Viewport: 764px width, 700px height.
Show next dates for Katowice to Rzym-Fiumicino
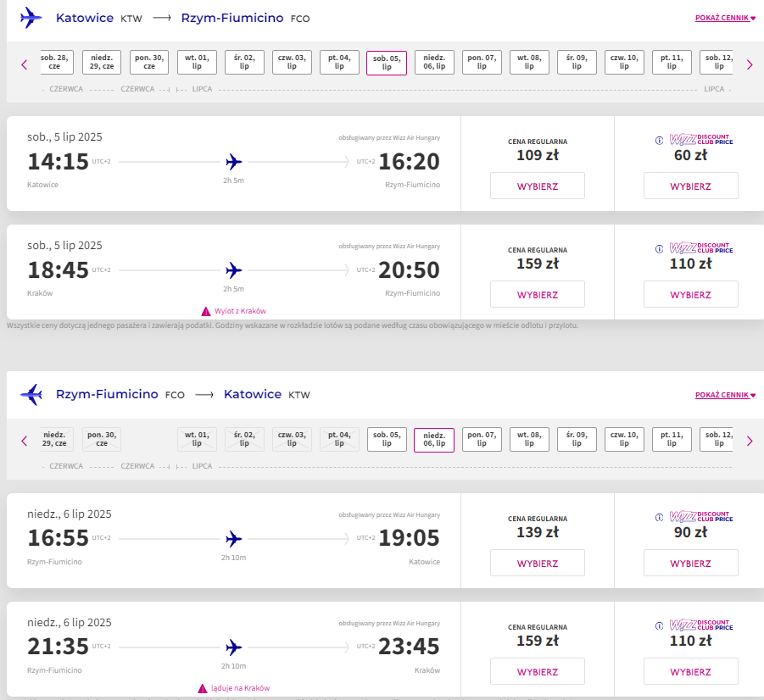click(x=750, y=64)
